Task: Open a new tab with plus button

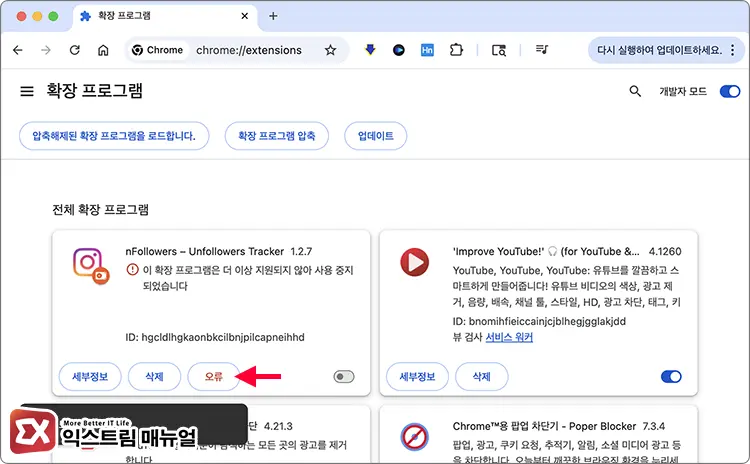Action: tap(273, 16)
